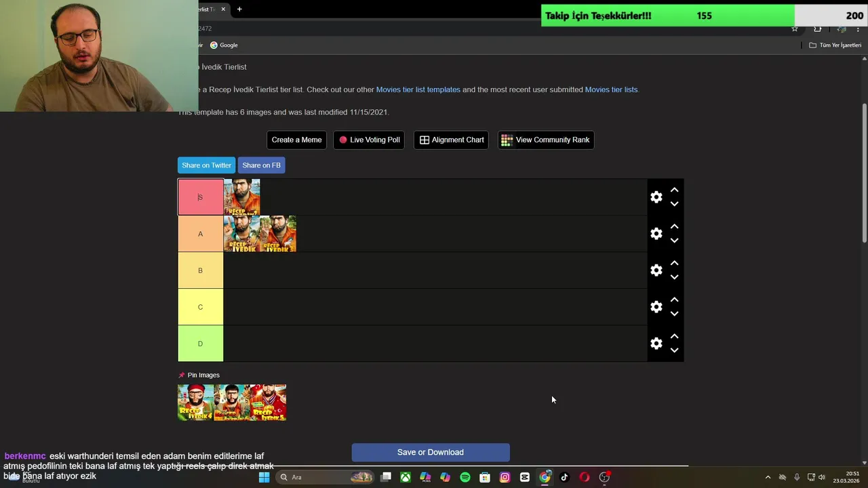This screenshot has width=868, height=488.
Task: Move tier C row down with arrow
Action: click(x=674, y=314)
